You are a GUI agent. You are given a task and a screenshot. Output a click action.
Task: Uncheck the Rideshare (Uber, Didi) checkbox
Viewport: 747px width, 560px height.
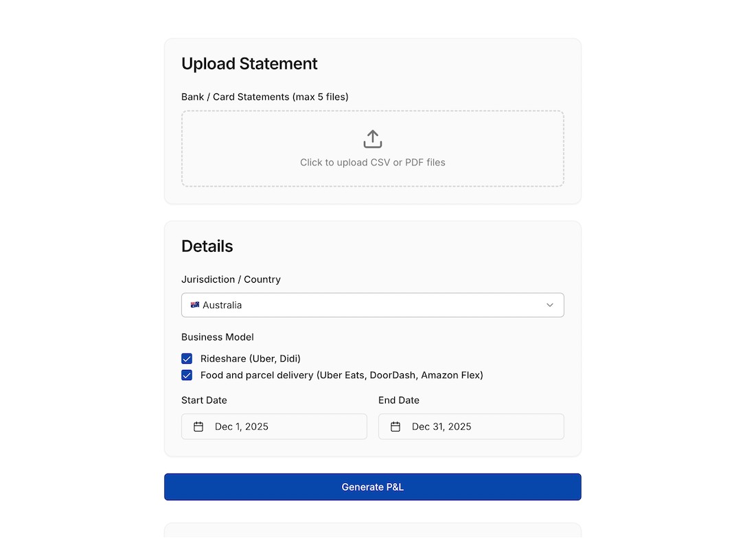(187, 359)
